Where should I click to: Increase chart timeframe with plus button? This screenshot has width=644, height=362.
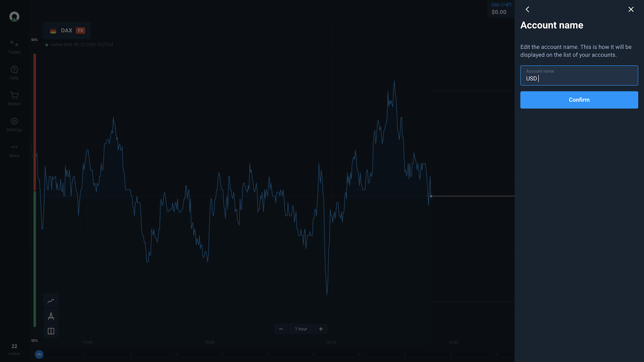[321, 329]
